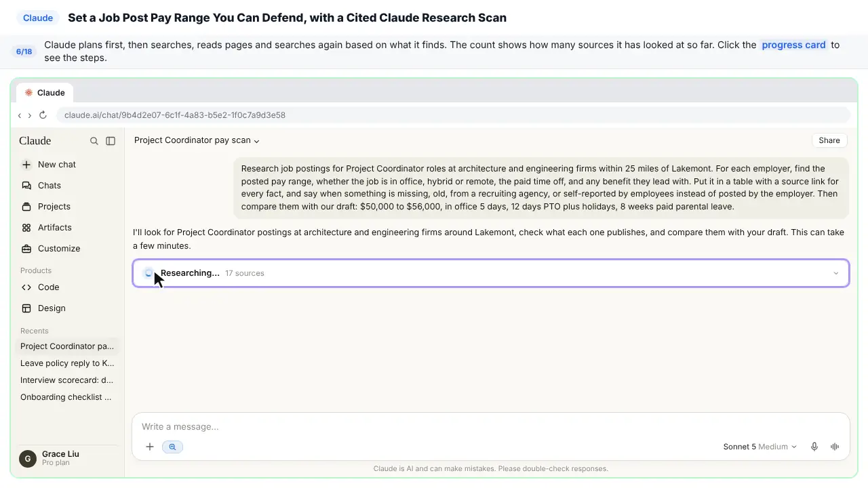Click the Products section heading
The width and height of the screenshot is (868, 488).
pos(36,270)
